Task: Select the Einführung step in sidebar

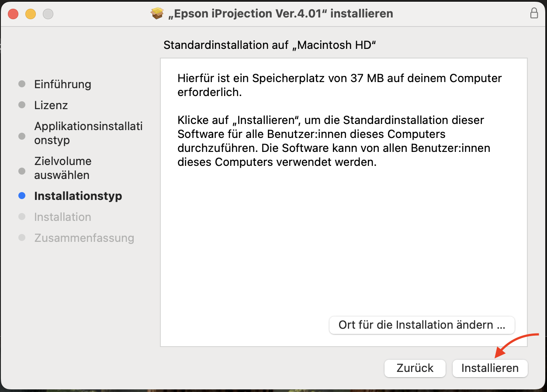Action: [x=63, y=84]
